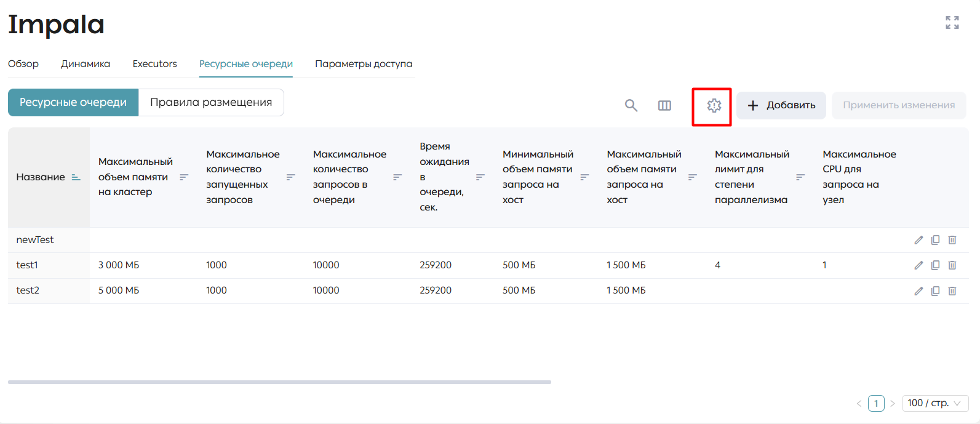Sort by Максимальный лимит для степени параллелизма
Image resolution: width=980 pixels, height=424 pixels.
point(800,177)
